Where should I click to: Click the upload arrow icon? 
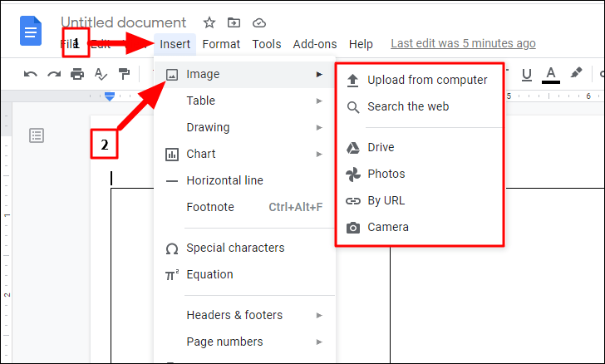click(x=352, y=81)
